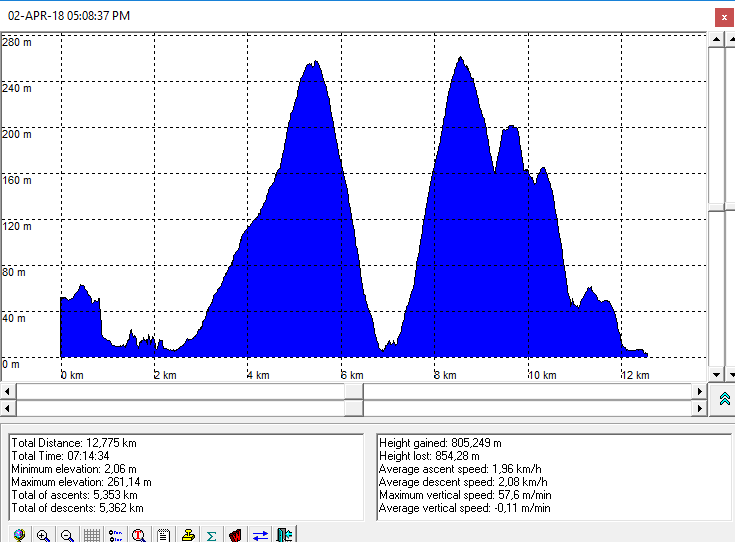Click the exit door icon
This screenshot has height=542, width=735.
pyautogui.click(x=284, y=534)
